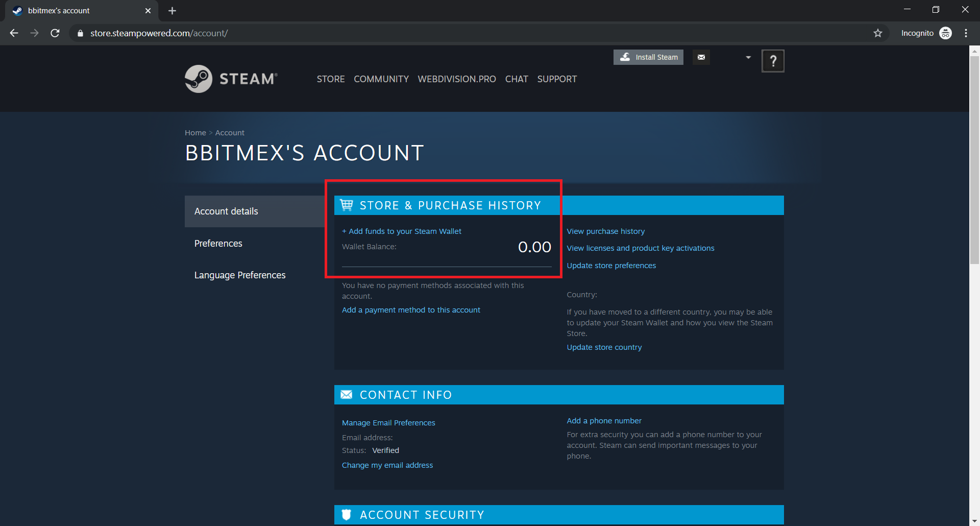980x526 pixels.
Task: Open Chrome three-dot menu
Action: [966, 33]
